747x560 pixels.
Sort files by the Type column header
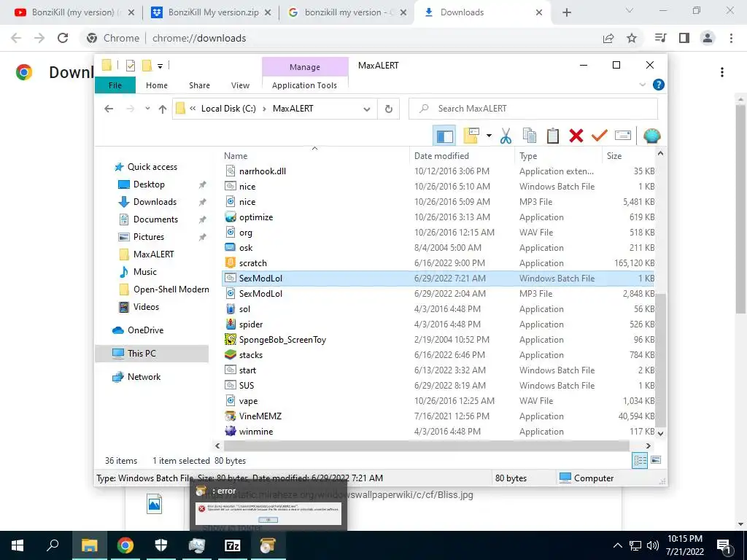[x=528, y=156]
